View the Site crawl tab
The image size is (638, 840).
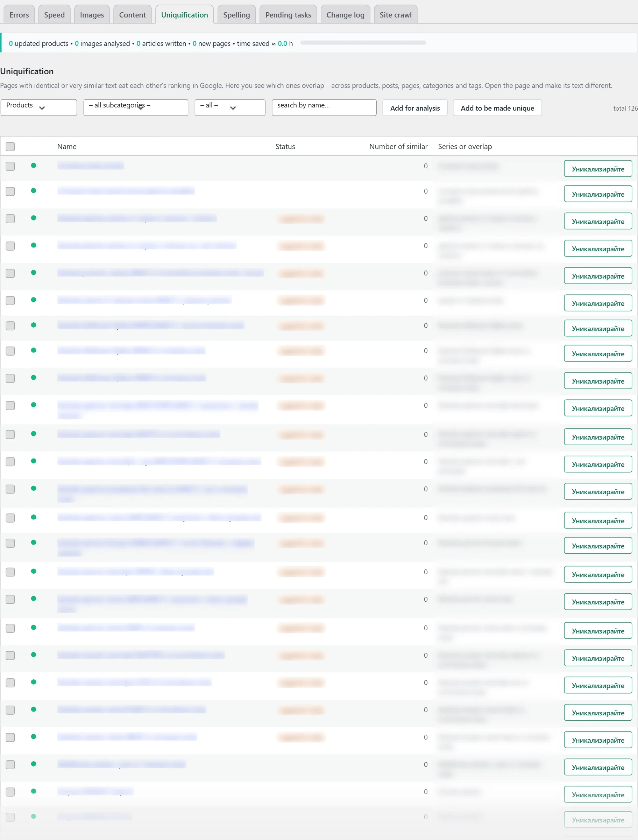click(395, 15)
